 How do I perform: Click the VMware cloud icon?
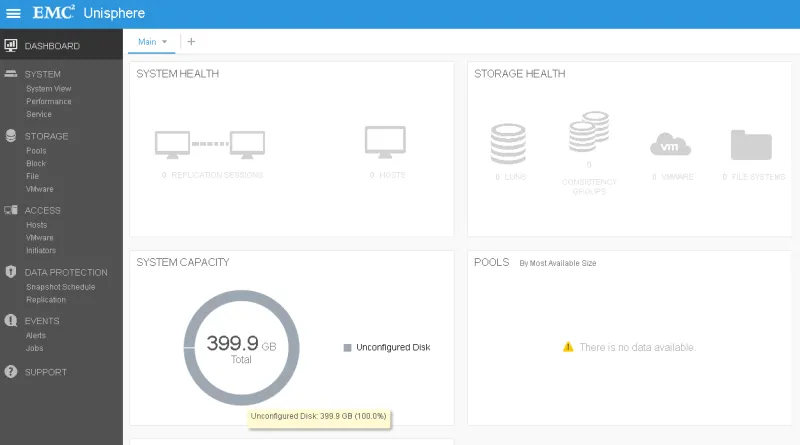click(x=670, y=144)
